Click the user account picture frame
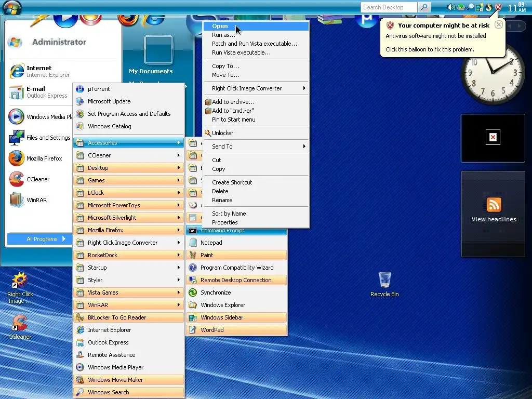Screen dimensions: 532x399 (158, 49)
